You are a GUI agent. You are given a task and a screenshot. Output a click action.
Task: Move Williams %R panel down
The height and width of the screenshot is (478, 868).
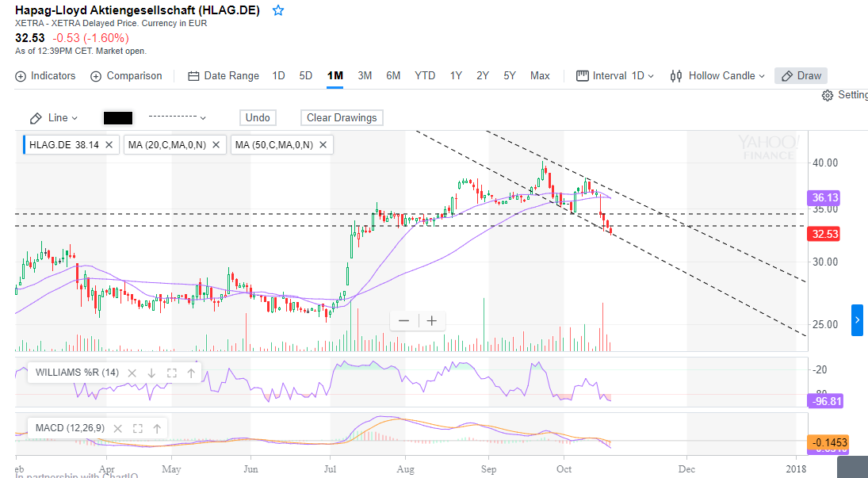151,373
